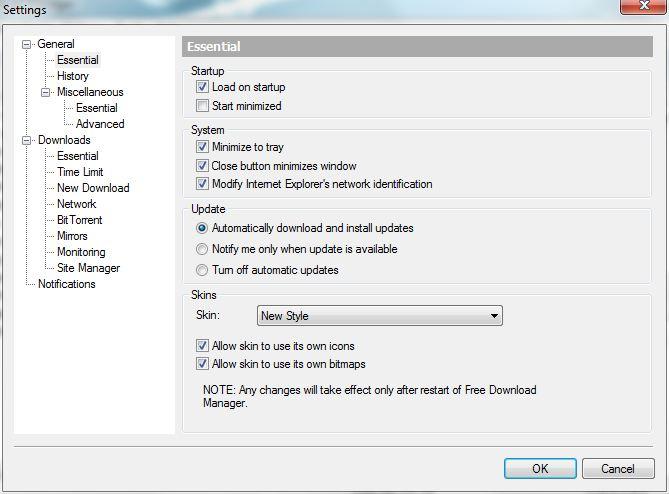
Task: Open Notifications settings
Action: 67,284
